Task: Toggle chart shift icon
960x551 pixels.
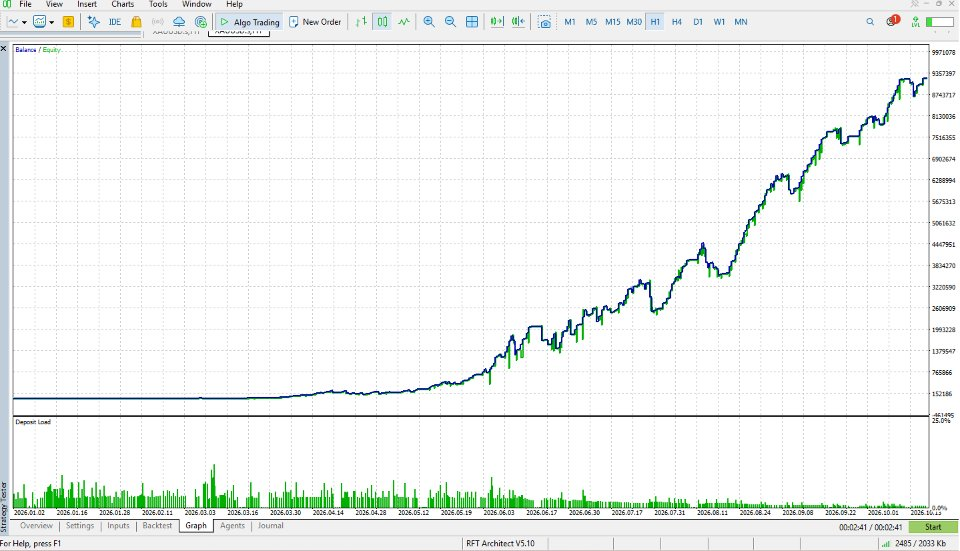Action: [x=518, y=22]
